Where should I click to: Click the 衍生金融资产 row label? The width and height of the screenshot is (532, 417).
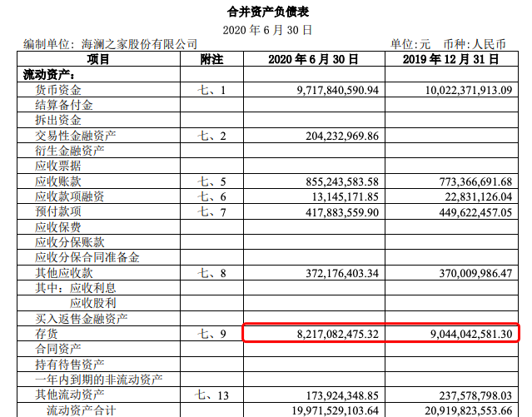[70, 151]
